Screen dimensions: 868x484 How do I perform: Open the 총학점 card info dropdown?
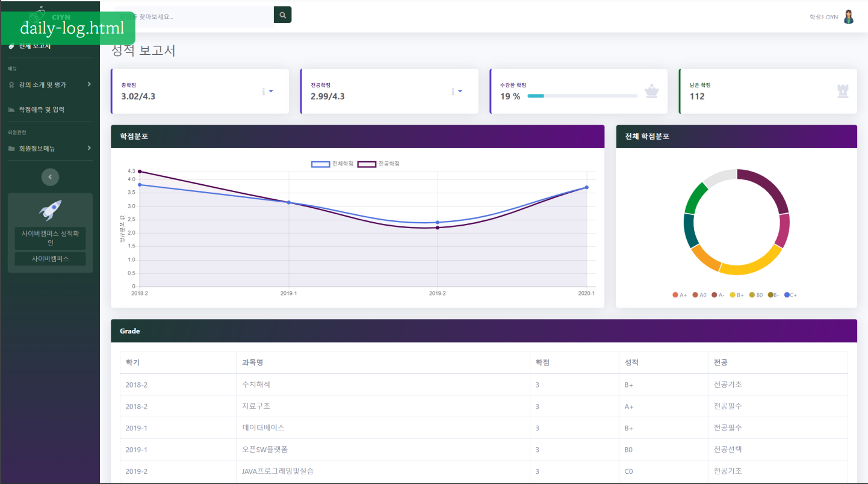point(267,92)
